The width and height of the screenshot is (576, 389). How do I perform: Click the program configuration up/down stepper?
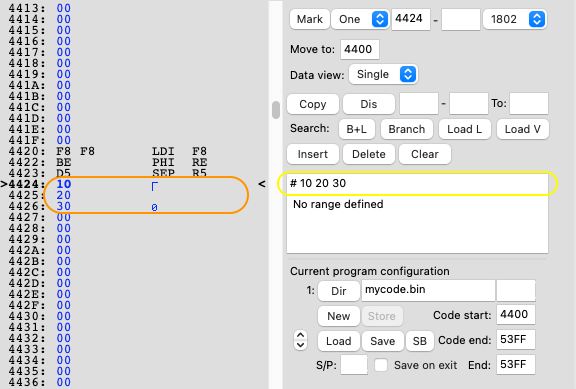click(x=300, y=341)
